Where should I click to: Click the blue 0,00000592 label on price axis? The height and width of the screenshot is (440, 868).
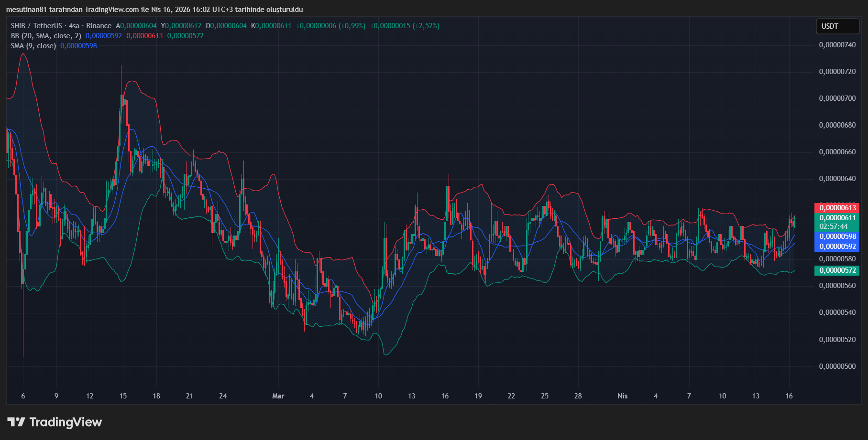pyautogui.click(x=837, y=247)
